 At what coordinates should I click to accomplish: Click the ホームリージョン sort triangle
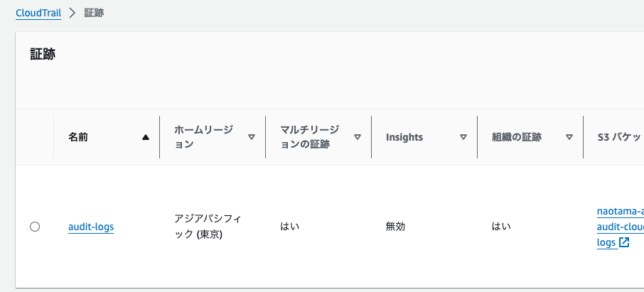(252, 137)
